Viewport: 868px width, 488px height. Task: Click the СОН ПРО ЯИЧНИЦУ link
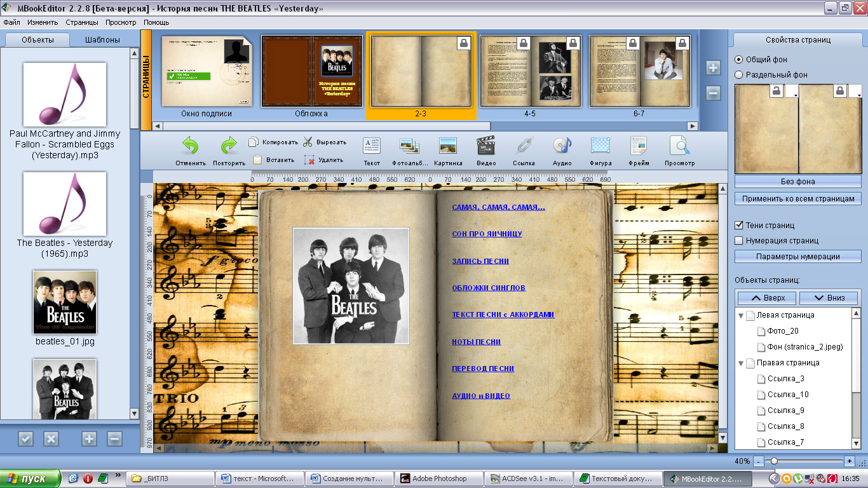click(487, 234)
